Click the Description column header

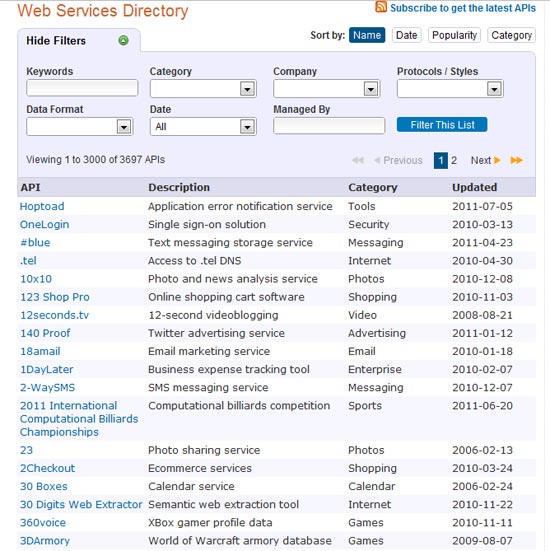[179, 187]
